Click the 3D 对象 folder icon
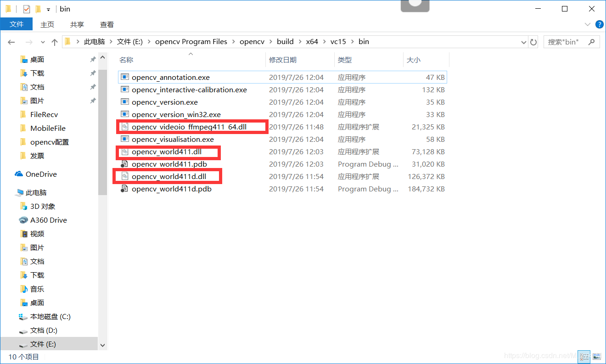The width and height of the screenshot is (606, 364). pyautogui.click(x=24, y=206)
